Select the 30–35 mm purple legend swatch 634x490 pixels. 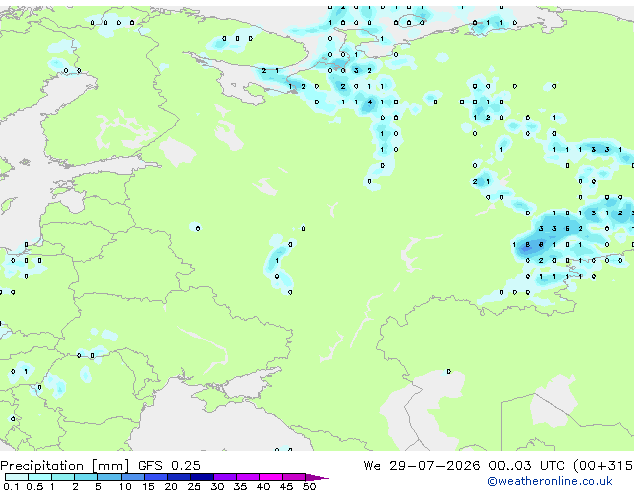point(225,477)
